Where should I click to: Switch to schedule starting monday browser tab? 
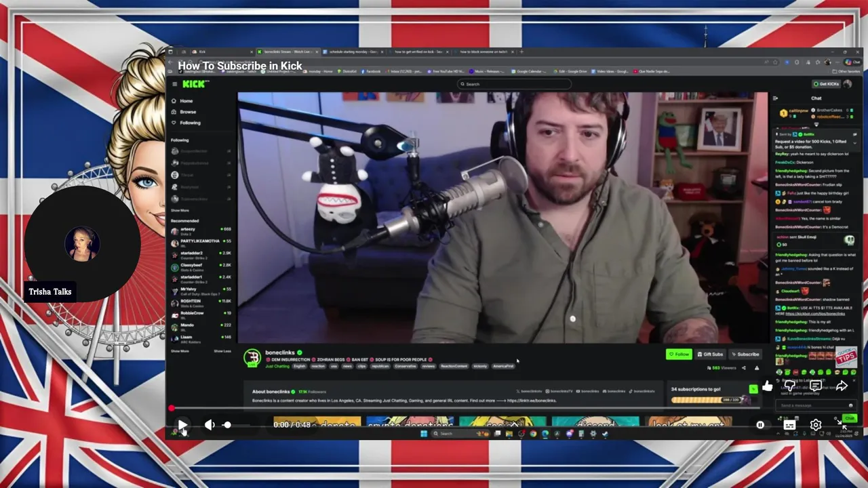click(x=352, y=52)
